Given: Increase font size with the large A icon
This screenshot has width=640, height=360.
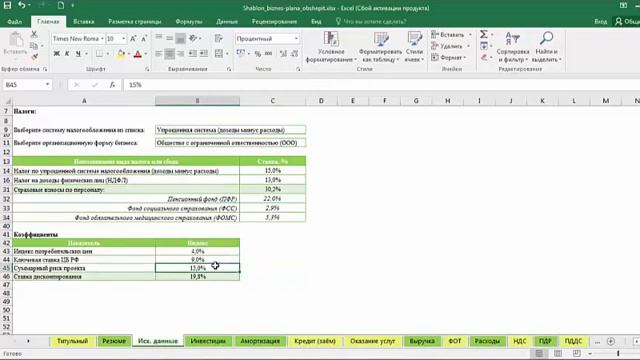Looking at the screenshot, I should click(133, 39).
